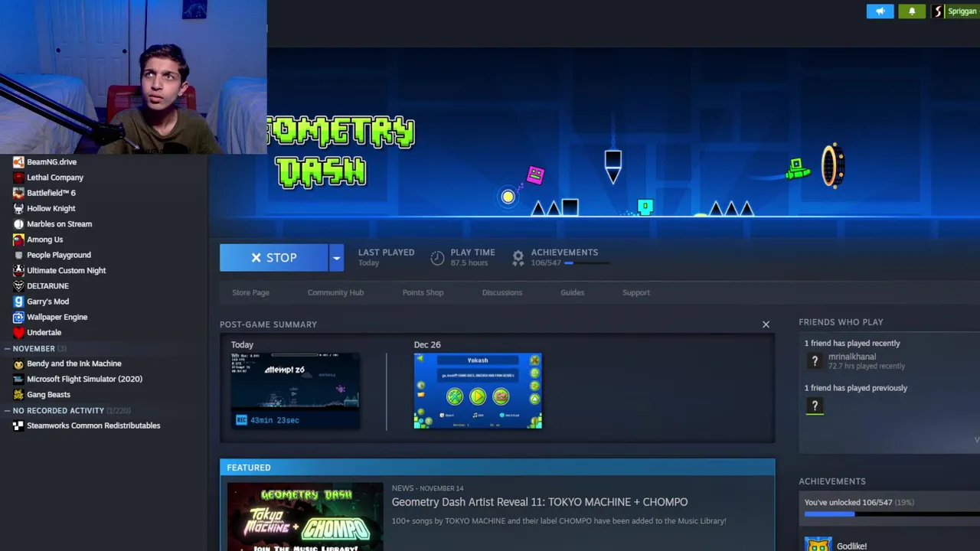Screen dimensions: 980x551
Task: Open the Steam announcements megaphone icon
Action: click(880, 11)
